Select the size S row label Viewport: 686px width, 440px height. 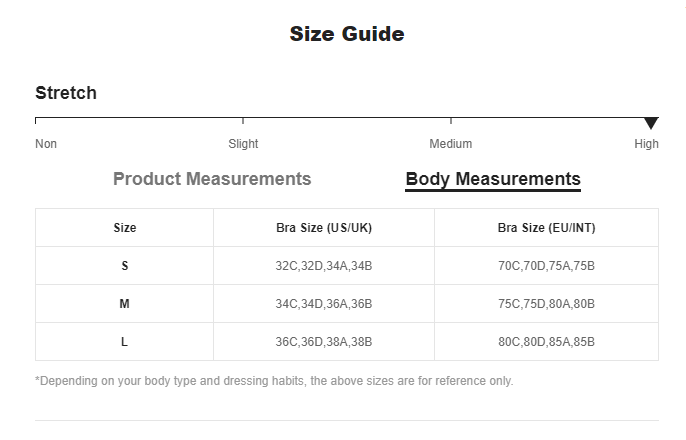tap(125, 266)
